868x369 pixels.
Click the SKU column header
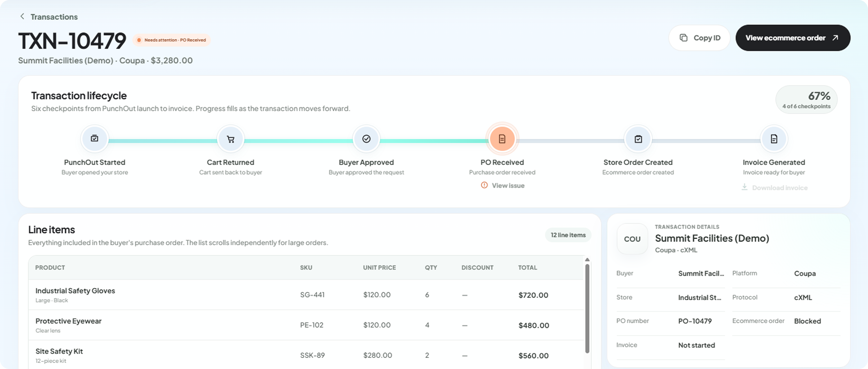[x=306, y=268]
